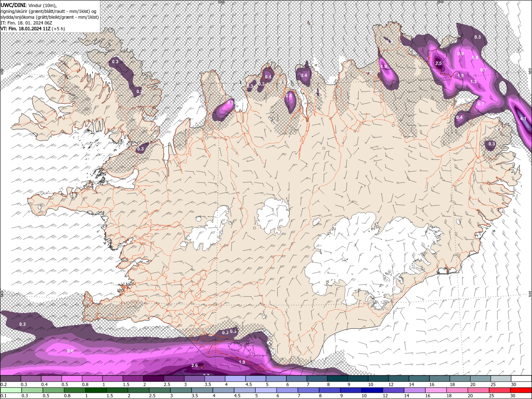Select the palest green first rain scale swatch
This screenshot has height=399, width=532.
pos(11,390)
